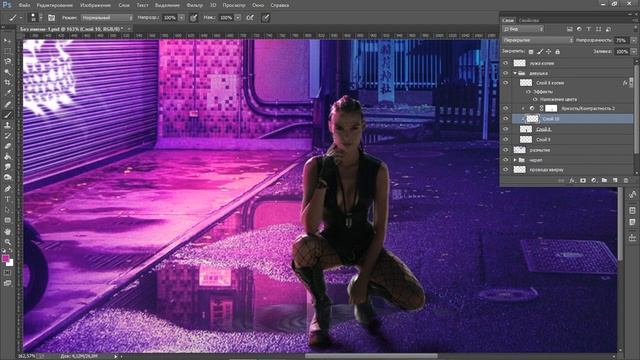Hide the 'провода вверху' layer

[x=506, y=169]
